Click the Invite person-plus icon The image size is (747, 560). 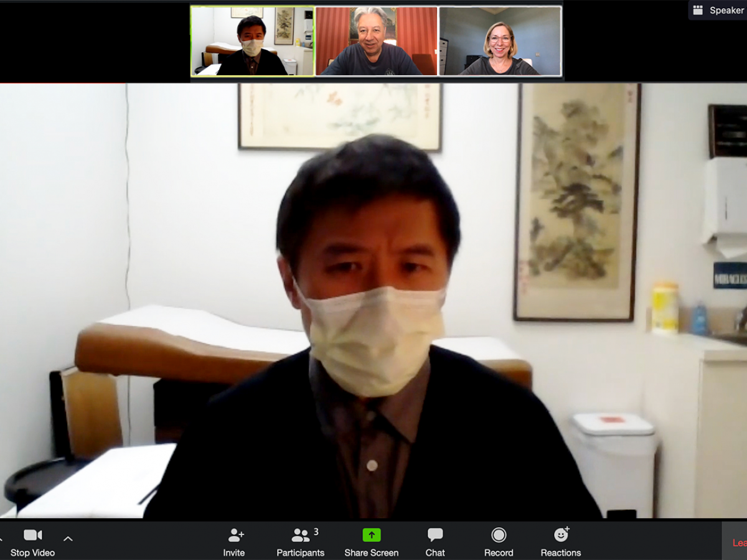coord(235,535)
